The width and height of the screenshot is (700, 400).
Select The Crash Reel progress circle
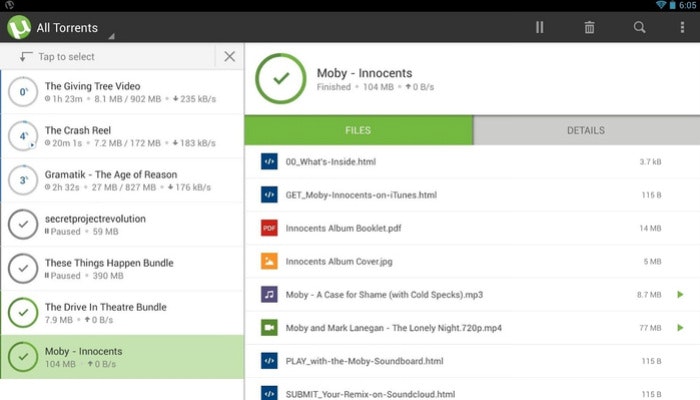click(x=23, y=136)
